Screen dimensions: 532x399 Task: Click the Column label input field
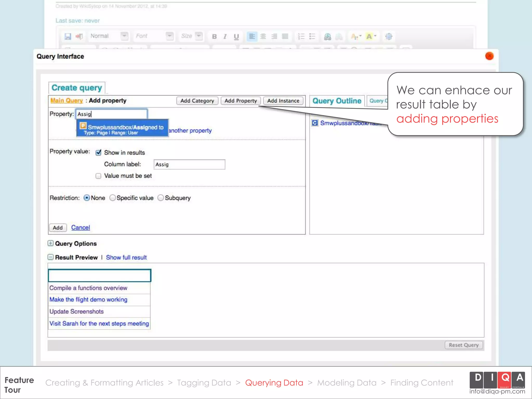189,164
